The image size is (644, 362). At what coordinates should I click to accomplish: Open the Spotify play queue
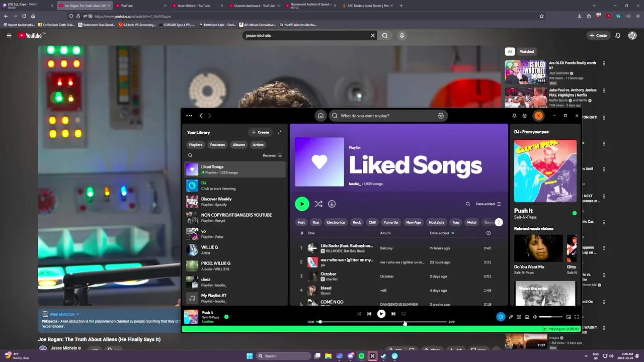point(519,317)
